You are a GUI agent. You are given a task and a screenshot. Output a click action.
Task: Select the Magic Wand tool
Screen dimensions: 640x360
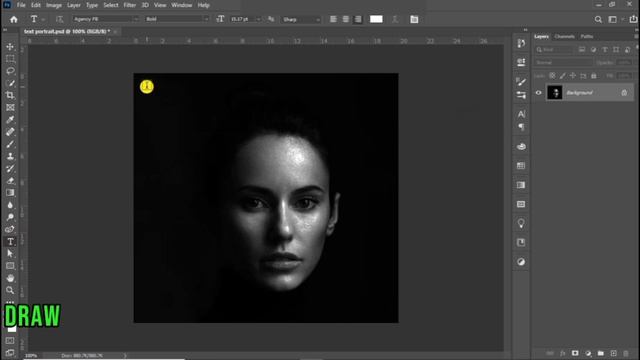(10, 83)
